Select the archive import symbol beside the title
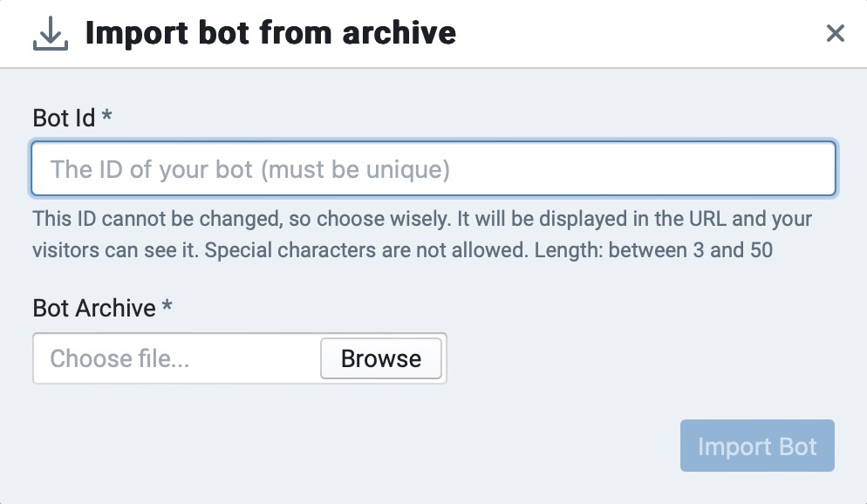The height and width of the screenshot is (504, 867). click(x=50, y=33)
